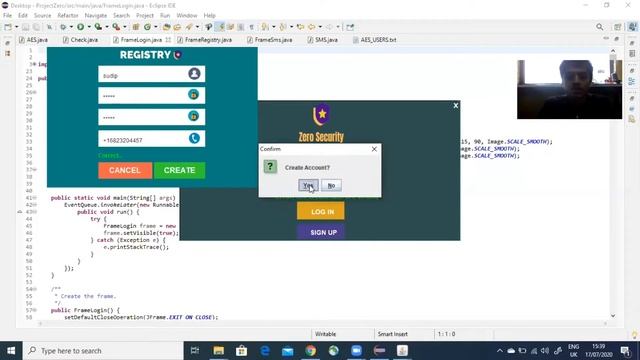This screenshot has width=640, height=360.
Task: Click Yes in the Confirm dialog
Action: [x=308, y=185]
